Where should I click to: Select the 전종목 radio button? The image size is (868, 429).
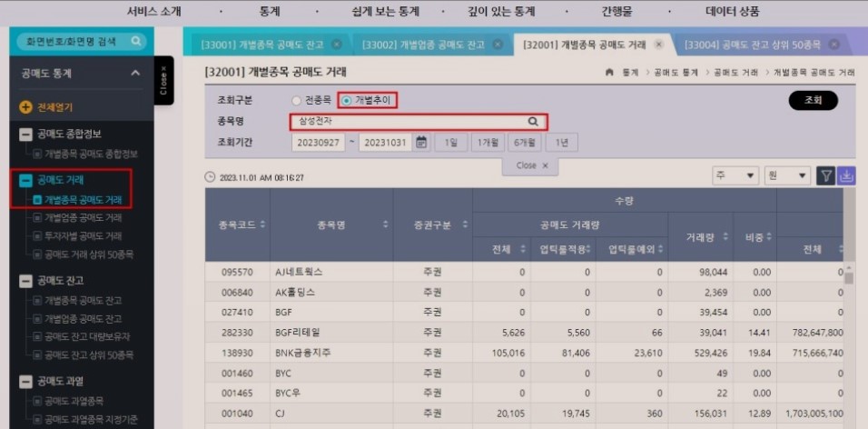tap(296, 100)
